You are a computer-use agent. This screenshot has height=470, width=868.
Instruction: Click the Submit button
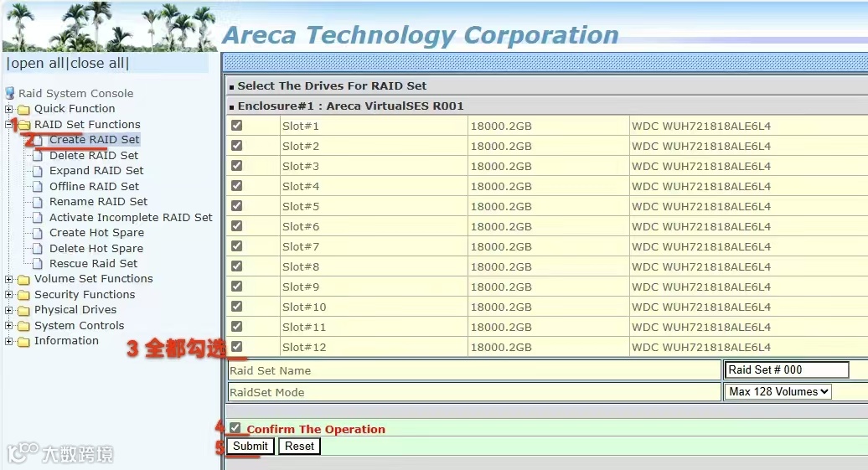tap(251, 447)
